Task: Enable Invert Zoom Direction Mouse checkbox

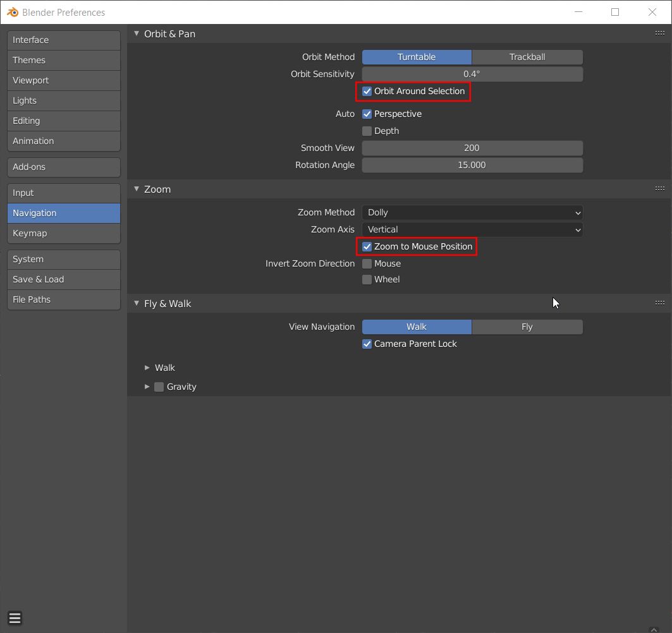Action: tap(367, 264)
